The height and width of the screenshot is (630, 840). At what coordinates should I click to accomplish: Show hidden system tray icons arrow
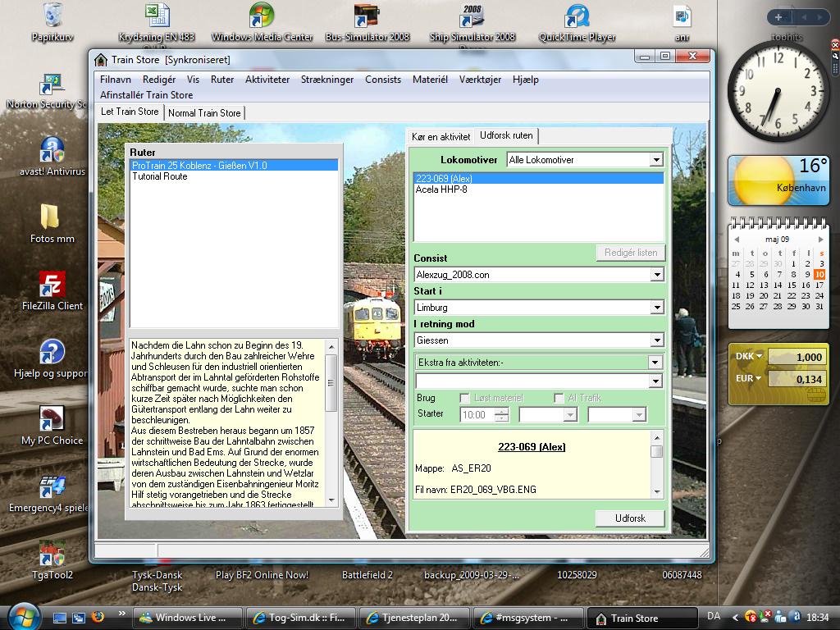click(736, 618)
